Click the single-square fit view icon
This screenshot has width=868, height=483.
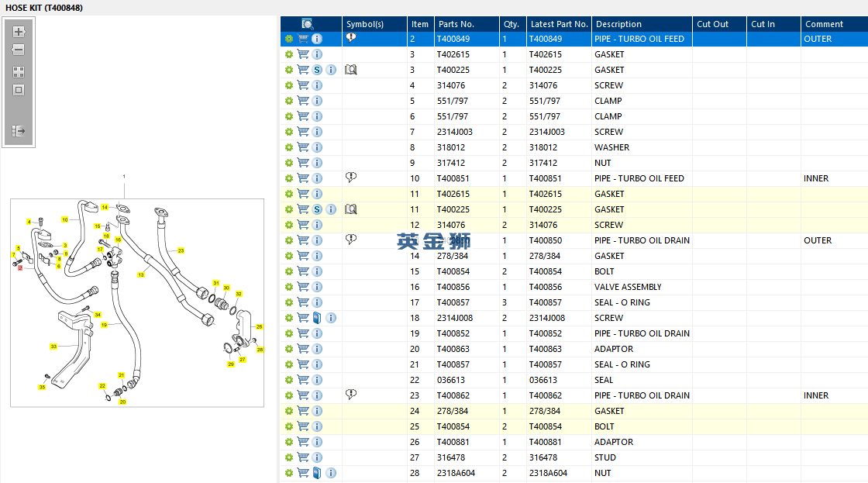19,90
